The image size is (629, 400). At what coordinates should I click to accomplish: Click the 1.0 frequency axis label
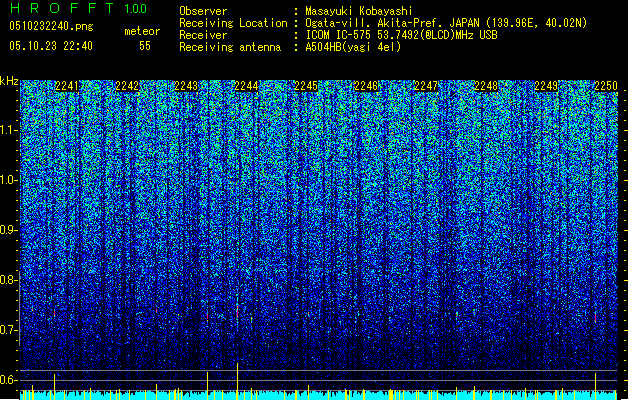(9, 180)
